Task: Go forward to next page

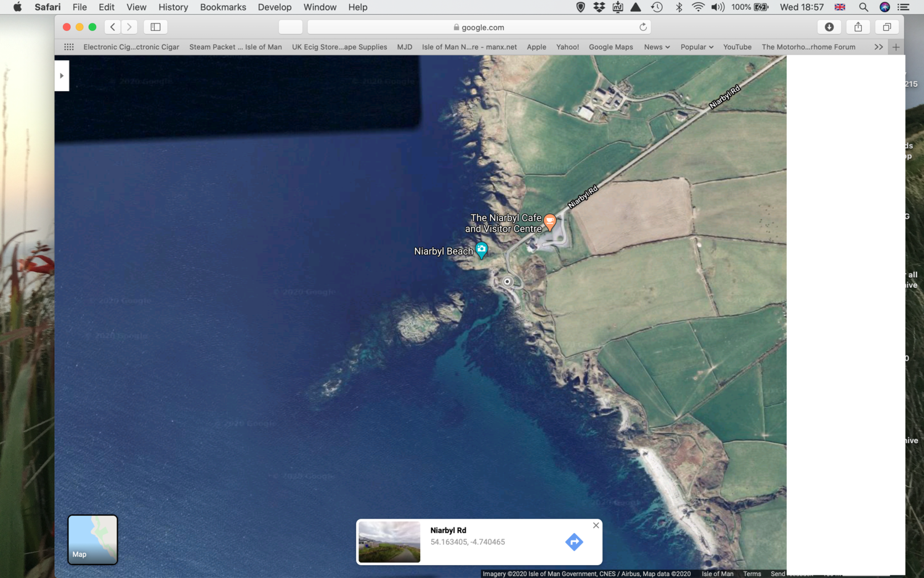Action: (129, 27)
